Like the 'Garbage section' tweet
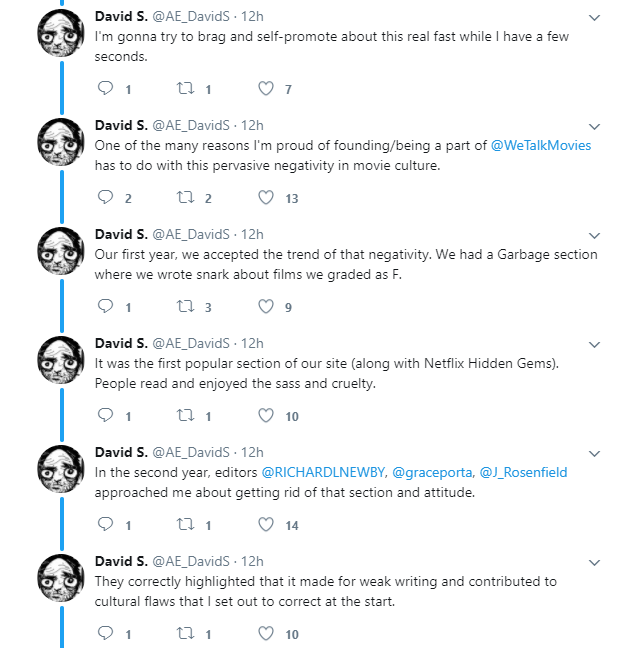 pyautogui.click(x=266, y=306)
